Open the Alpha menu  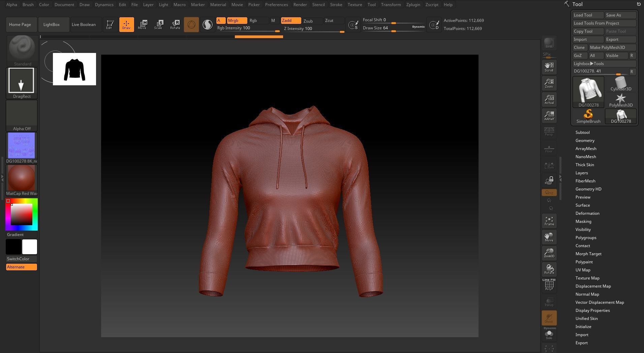(x=11, y=5)
